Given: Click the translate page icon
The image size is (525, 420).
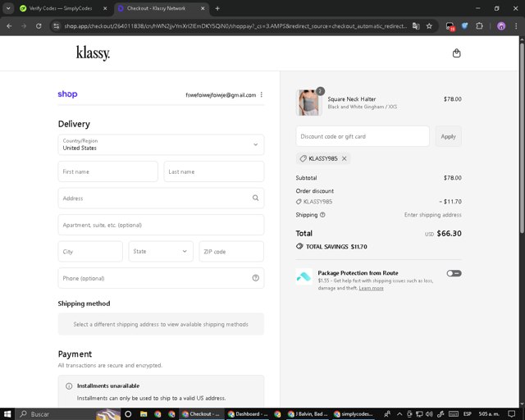Looking at the screenshot, I should [416, 26].
